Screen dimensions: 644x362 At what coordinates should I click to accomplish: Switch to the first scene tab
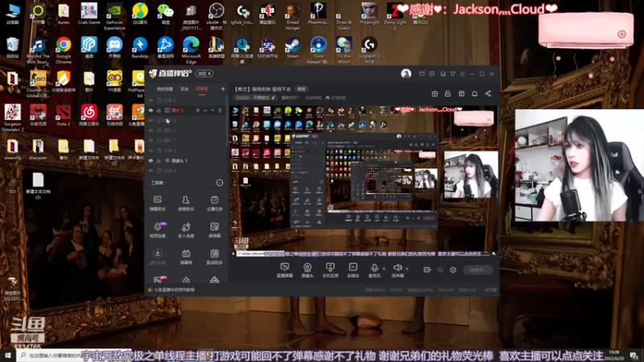[x=165, y=89]
